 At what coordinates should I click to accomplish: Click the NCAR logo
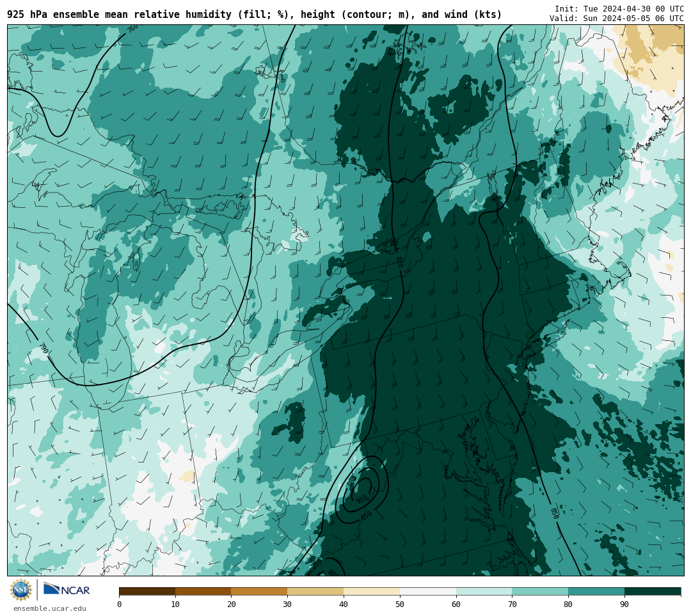(67, 589)
